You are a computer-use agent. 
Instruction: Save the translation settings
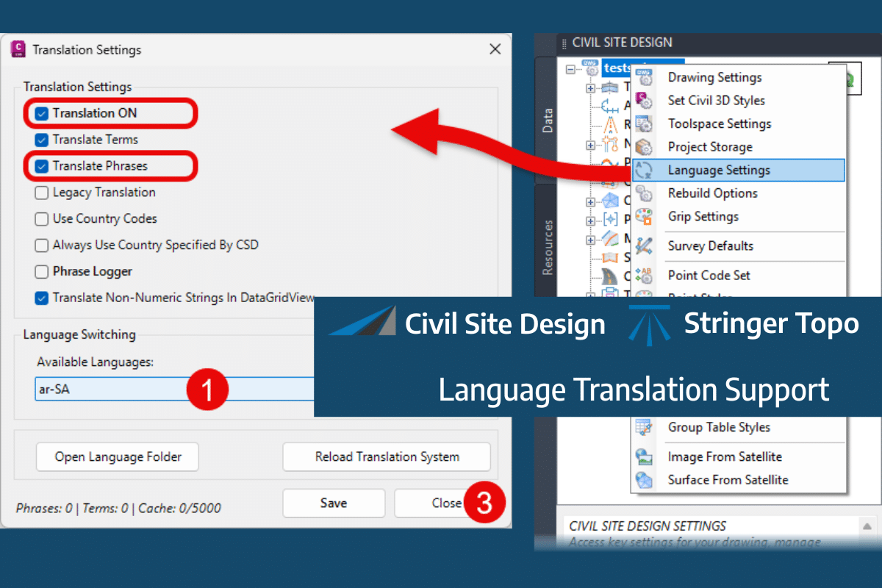(334, 503)
